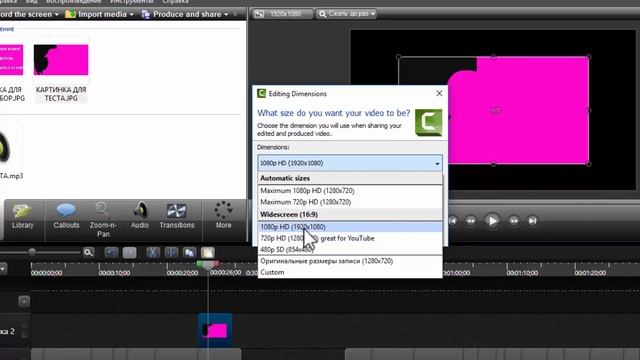Click the timeline zoom slider handle
Viewport: 640px width, 360px height.
coord(32,252)
